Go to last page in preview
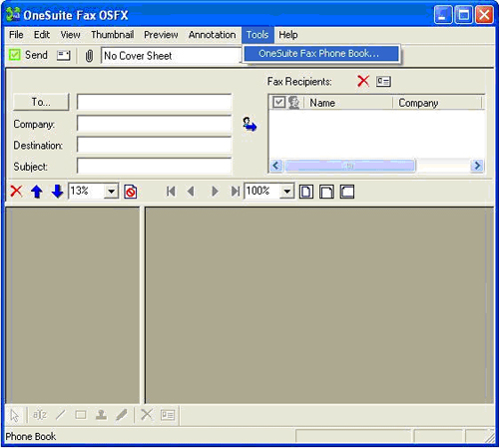499x448 pixels. tap(235, 192)
